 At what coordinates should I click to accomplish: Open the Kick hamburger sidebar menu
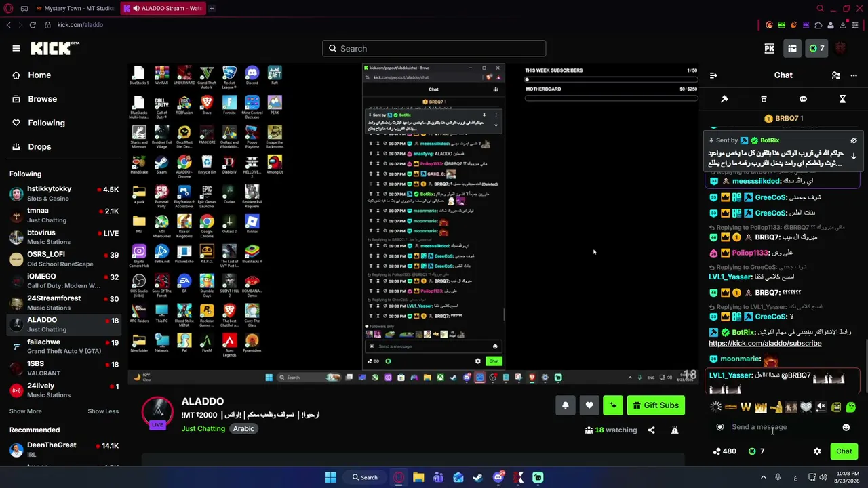(16, 48)
